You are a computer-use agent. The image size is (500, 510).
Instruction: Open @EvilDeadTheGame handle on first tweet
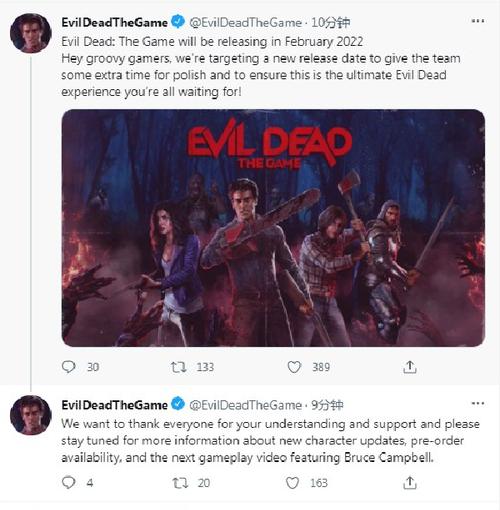245,23
